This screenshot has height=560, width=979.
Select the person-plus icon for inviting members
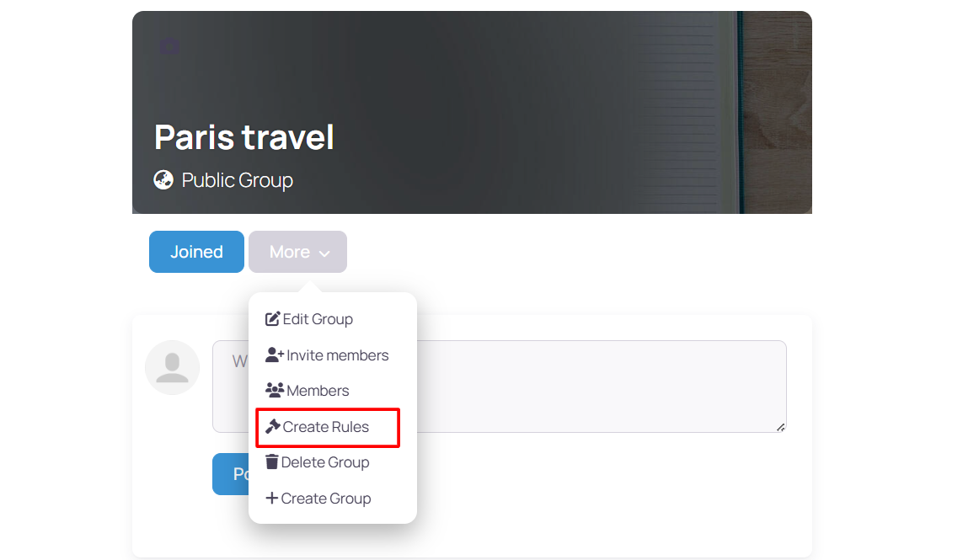point(275,355)
